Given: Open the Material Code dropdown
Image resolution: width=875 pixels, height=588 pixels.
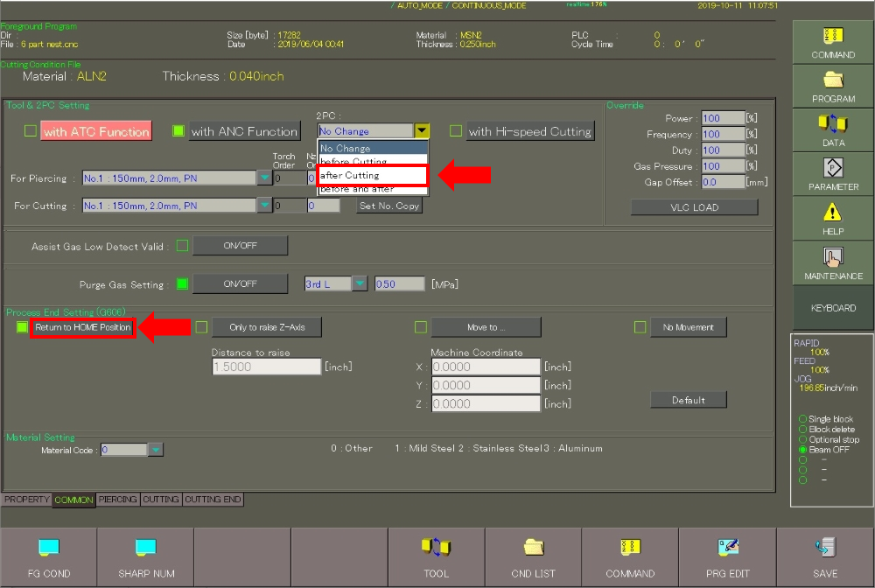Looking at the screenshot, I should pyautogui.click(x=155, y=450).
